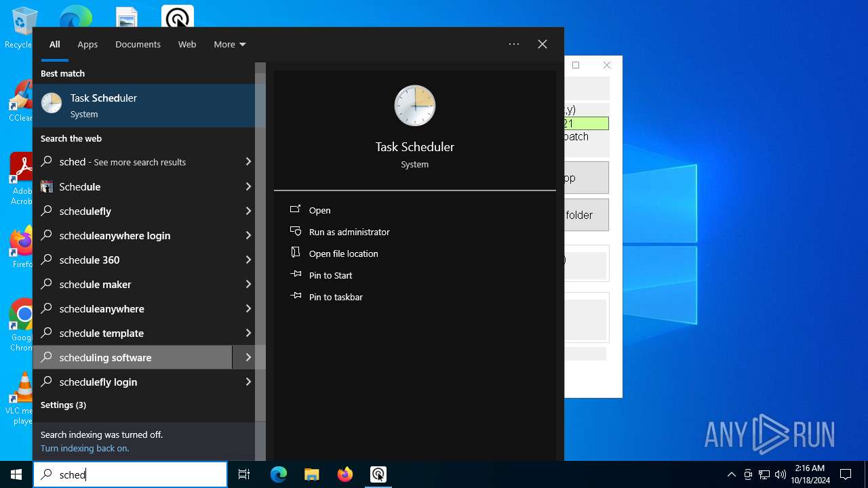Open Task View on the taskbar
Screen dimensions: 868x488
[x=244, y=474]
